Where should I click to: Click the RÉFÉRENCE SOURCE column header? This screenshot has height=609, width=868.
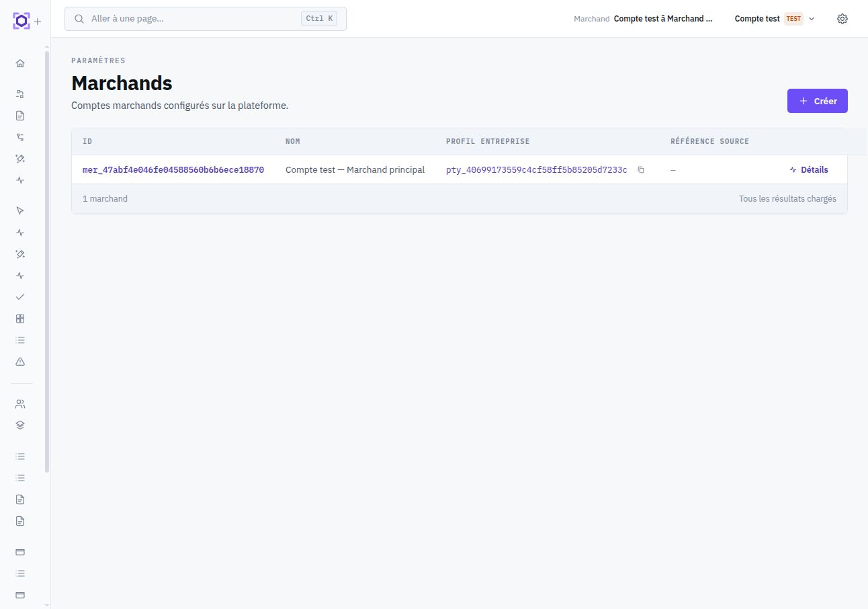tap(709, 141)
